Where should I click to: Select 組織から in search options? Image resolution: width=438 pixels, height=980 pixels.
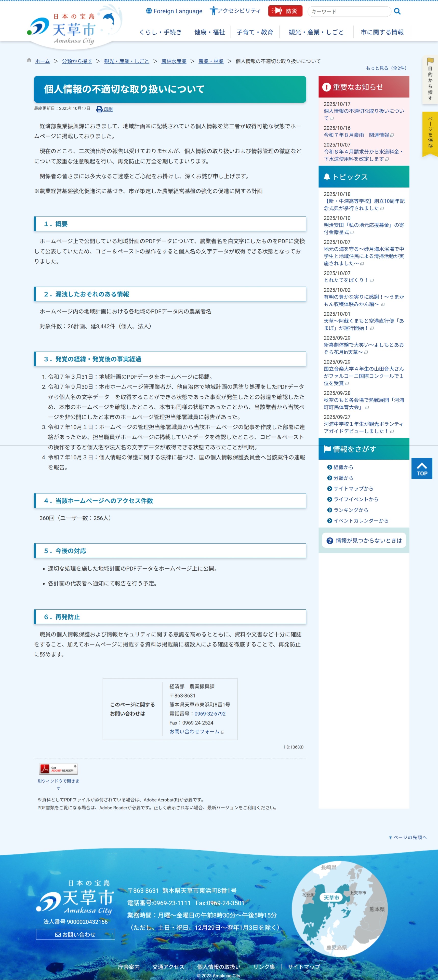coord(343,467)
